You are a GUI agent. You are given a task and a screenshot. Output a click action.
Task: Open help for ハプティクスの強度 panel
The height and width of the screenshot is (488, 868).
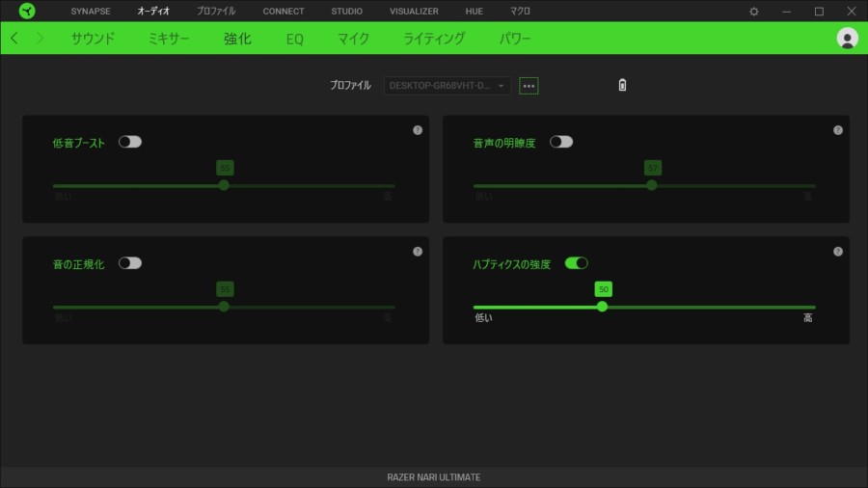click(838, 252)
